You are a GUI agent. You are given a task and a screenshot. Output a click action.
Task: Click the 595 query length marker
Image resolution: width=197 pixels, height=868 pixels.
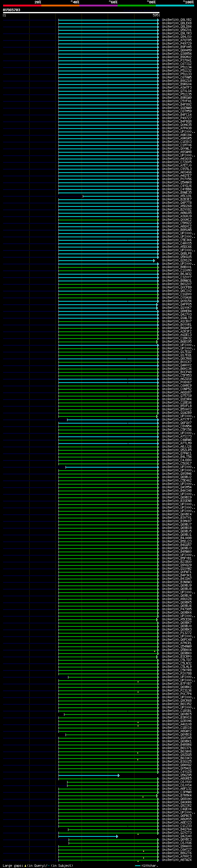155,15
